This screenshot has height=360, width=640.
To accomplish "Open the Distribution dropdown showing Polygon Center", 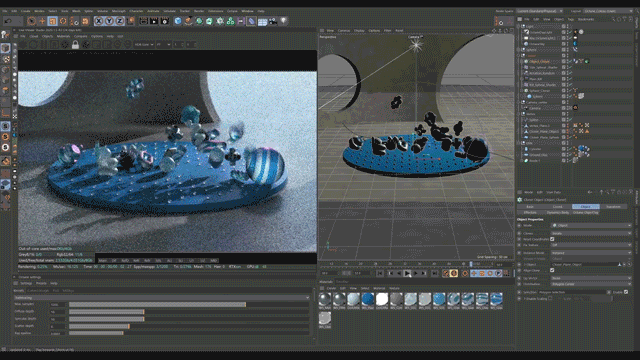I will click(x=591, y=284).
